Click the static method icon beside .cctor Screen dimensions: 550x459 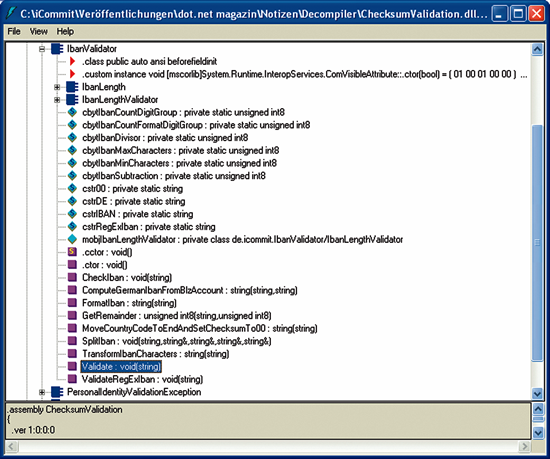click(x=72, y=252)
